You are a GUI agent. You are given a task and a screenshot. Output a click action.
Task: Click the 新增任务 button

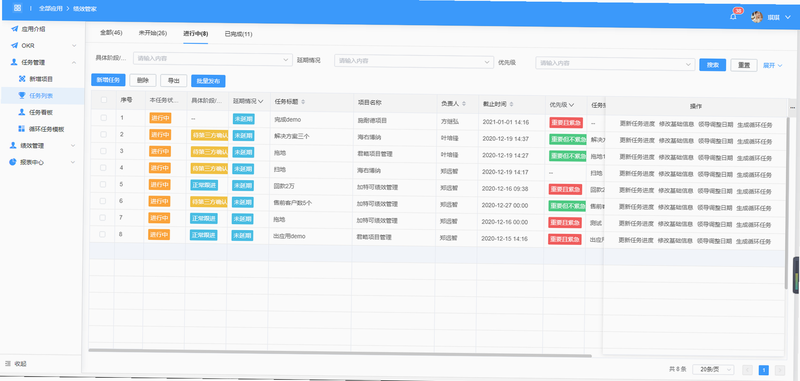point(108,80)
